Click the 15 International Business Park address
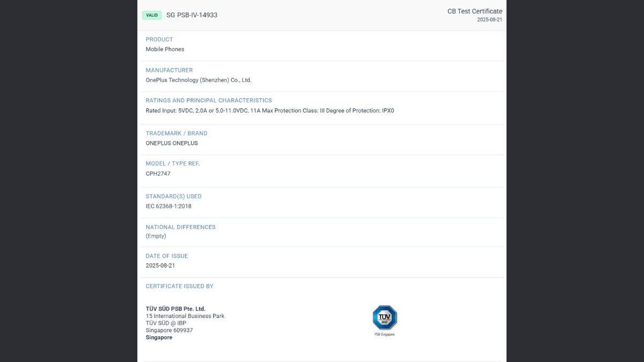The height and width of the screenshot is (362, 644). pyautogui.click(x=185, y=316)
